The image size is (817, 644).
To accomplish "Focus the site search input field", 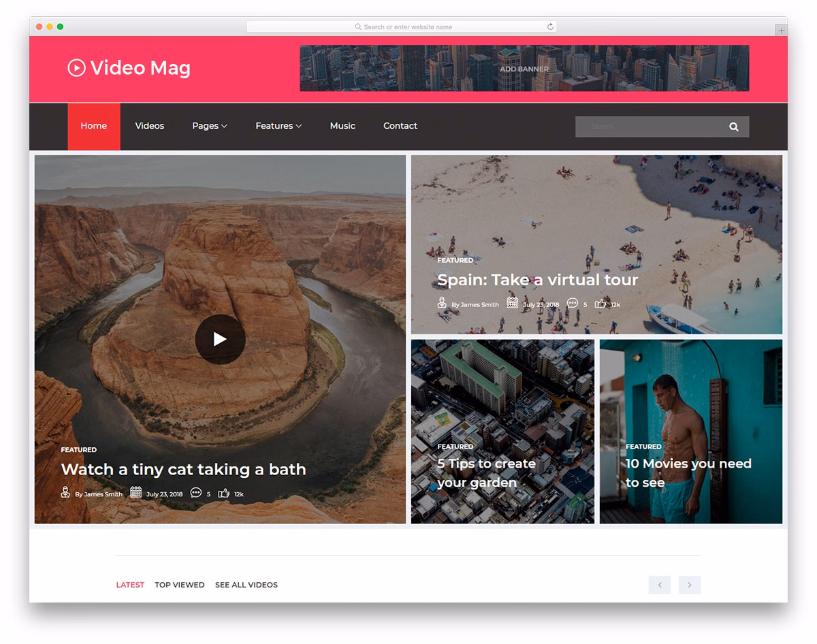I will 647,127.
